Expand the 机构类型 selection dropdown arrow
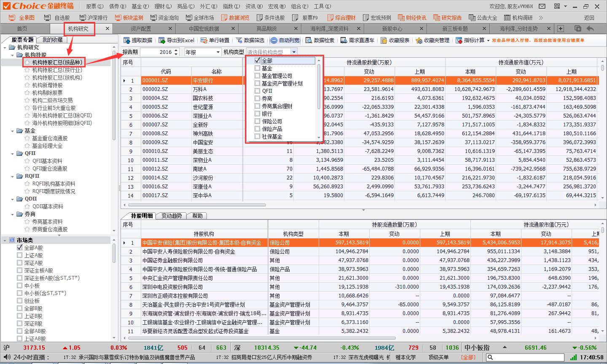 click(x=294, y=52)
